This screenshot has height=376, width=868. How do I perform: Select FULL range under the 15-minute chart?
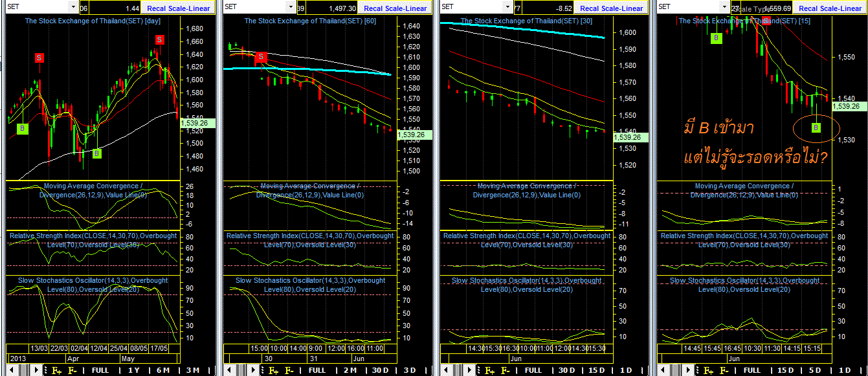pos(751,370)
